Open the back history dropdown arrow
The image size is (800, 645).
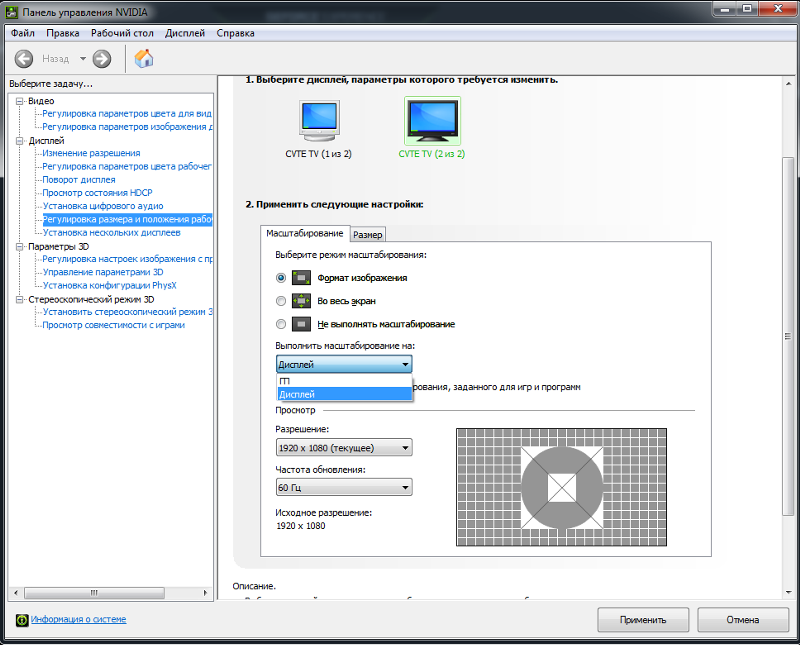coord(83,59)
